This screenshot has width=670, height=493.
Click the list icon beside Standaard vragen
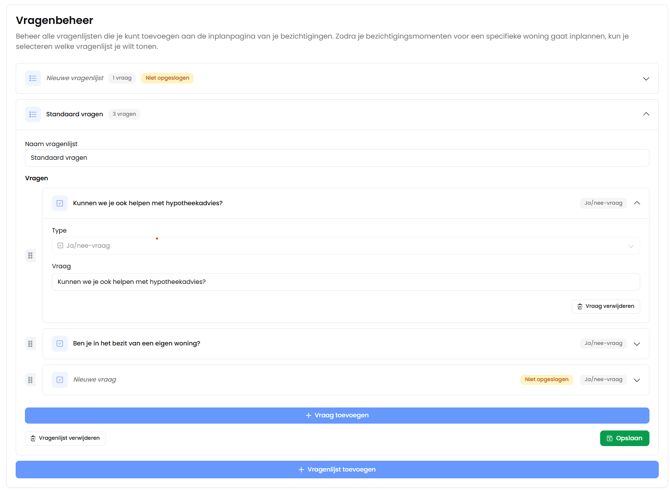(x=33, y=114)
